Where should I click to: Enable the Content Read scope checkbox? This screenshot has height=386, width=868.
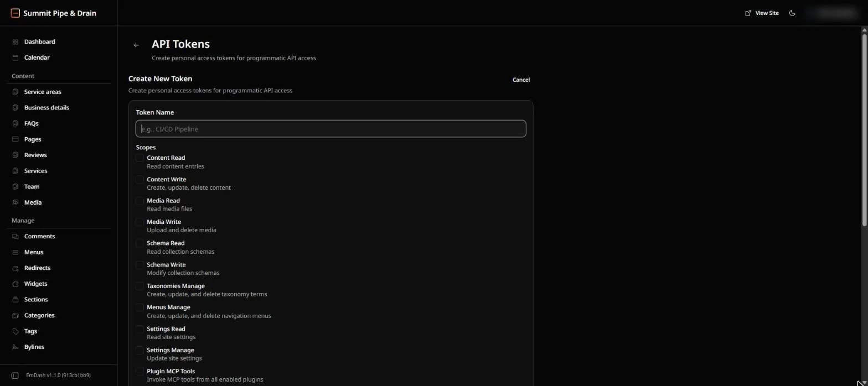pyautogui.click(x=139, y=158)
